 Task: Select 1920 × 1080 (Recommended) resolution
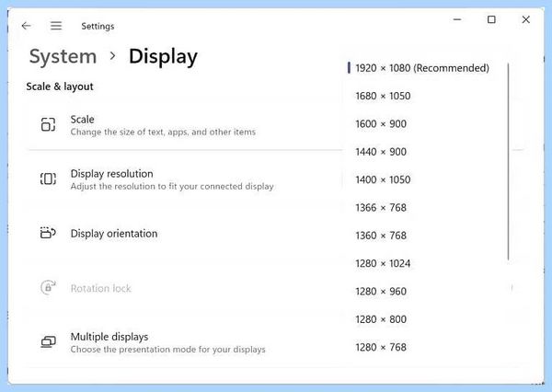tap(422, 68)
